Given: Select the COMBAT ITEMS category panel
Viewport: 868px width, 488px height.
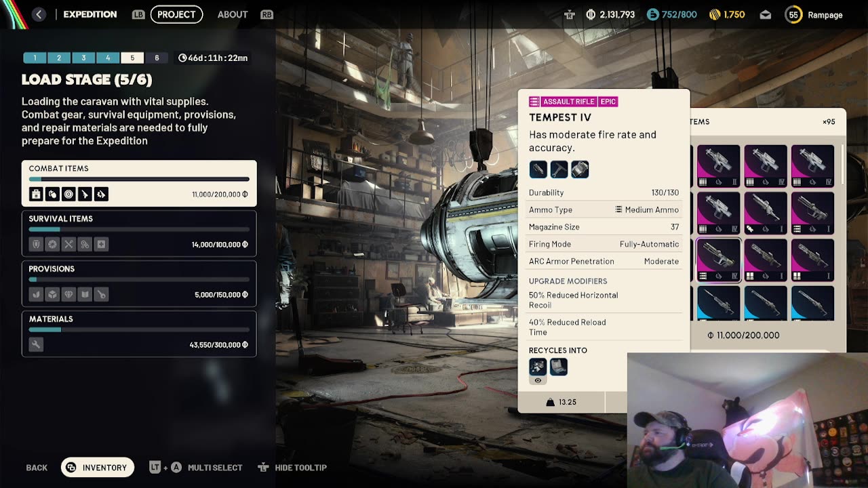Looking at the screenshot, I should [x=139, y=183].
